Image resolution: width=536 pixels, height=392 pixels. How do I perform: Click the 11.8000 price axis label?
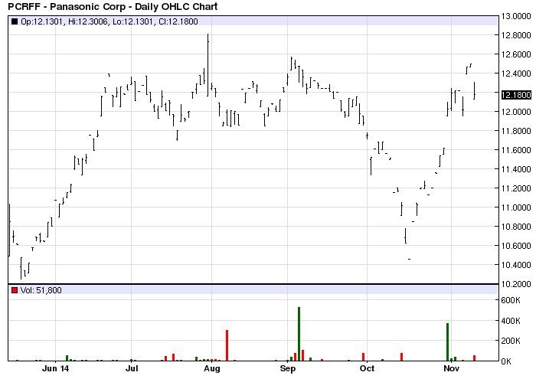tap(516, 131)
